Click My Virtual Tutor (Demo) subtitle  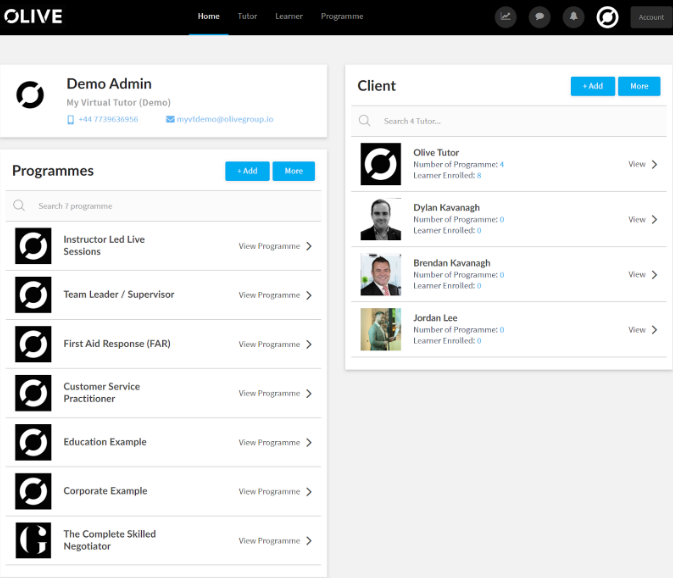pos(118,103)
